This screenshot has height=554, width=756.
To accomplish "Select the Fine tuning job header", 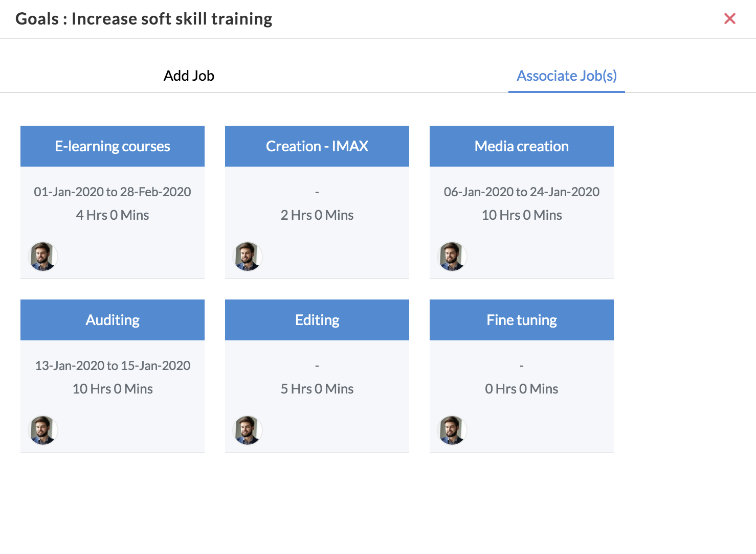I will click(522, 320).
